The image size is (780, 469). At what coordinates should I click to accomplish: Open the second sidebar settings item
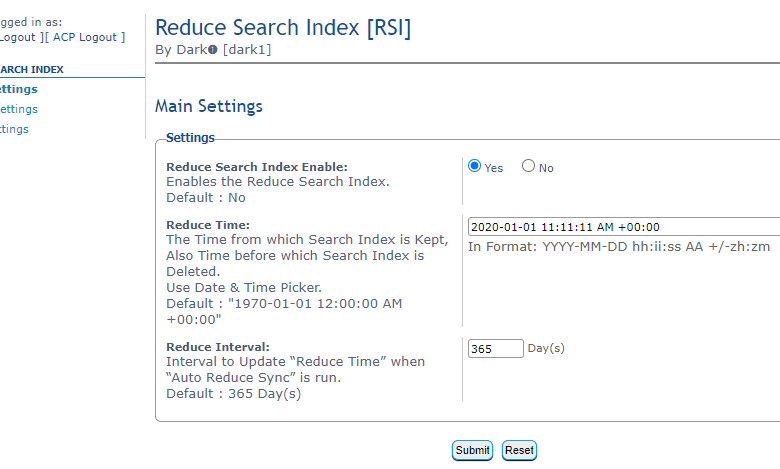[18, 109]
